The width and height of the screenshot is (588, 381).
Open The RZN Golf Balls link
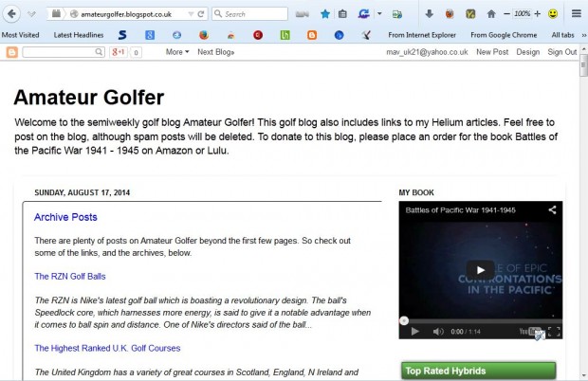70,277
